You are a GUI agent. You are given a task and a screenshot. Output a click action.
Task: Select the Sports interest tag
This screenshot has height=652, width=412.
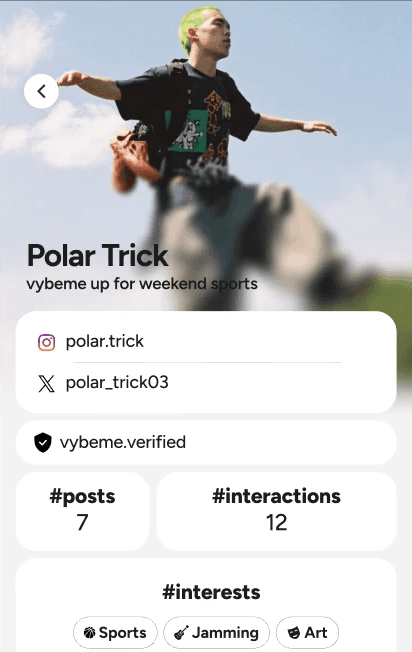[115, 633]
